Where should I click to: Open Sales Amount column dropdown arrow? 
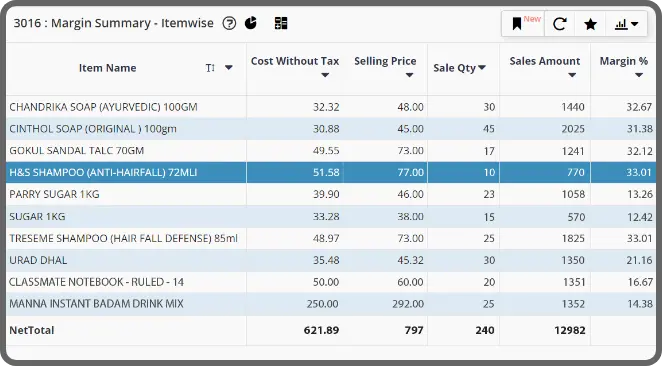coord(572,75)
